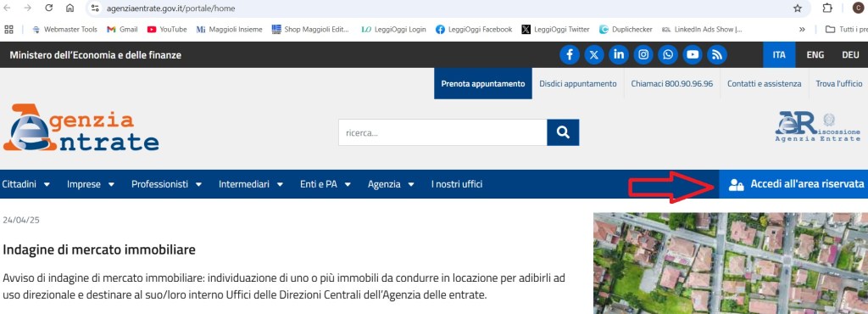Open Webmaster Tools bookmark
This screenshot has height=314, width=868.
click(64, 30)
